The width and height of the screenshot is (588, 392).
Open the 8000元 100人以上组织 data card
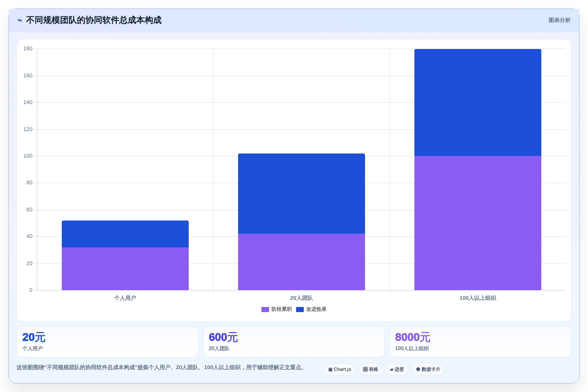[480, 342]
